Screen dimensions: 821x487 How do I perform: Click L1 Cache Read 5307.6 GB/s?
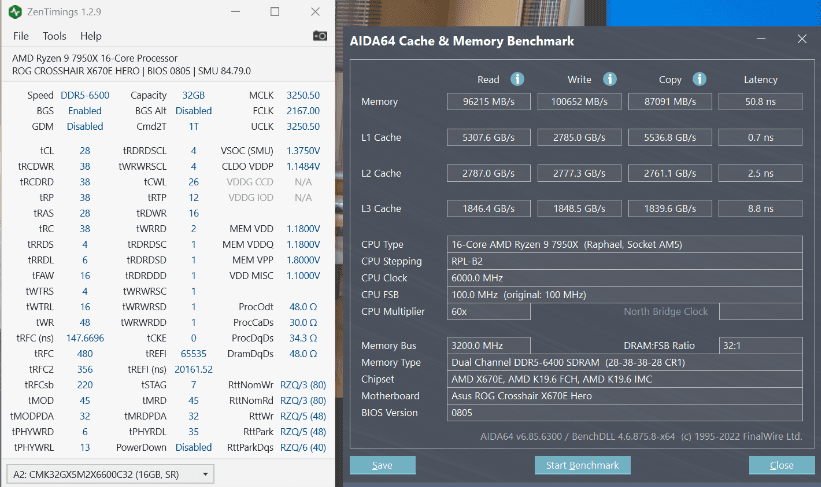(489, 137)
